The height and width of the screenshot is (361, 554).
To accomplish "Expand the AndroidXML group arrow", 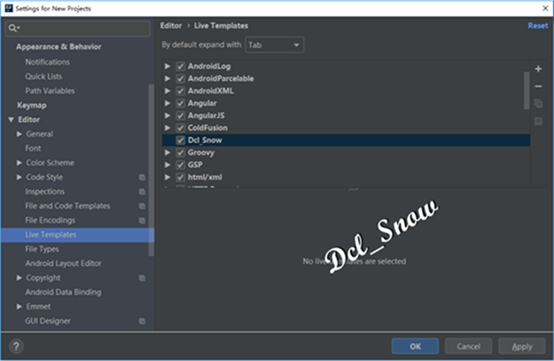I will point(167,91).
